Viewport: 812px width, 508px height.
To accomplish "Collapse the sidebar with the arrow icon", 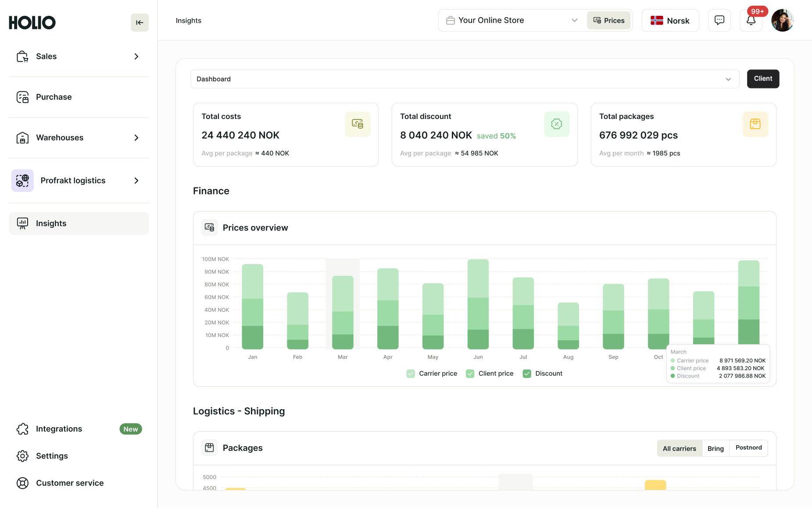I will 140,22.
